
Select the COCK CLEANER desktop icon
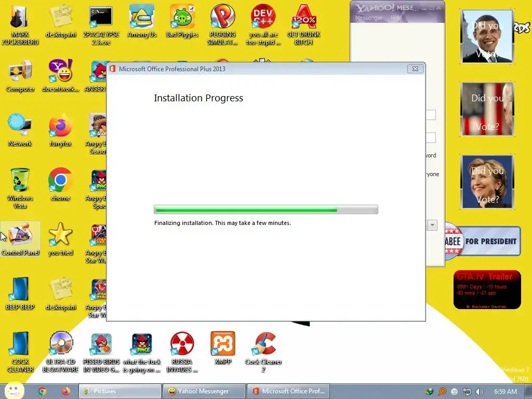click(20, 352)
